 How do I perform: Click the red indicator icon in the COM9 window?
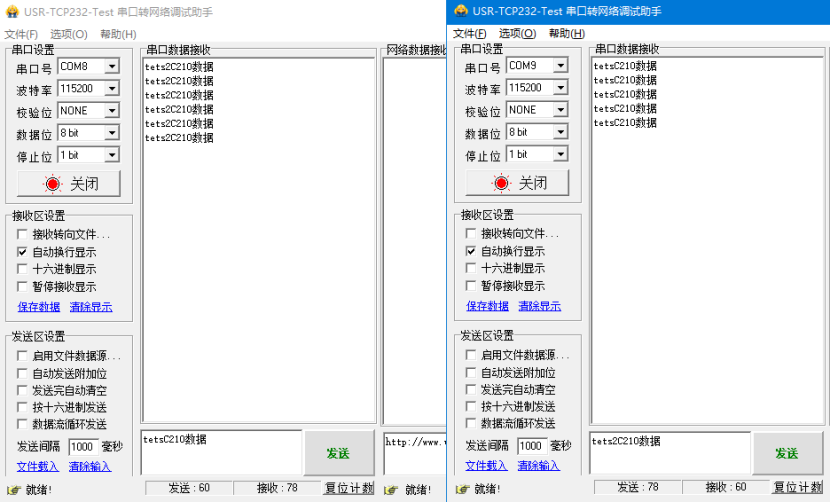coord(502,183)
